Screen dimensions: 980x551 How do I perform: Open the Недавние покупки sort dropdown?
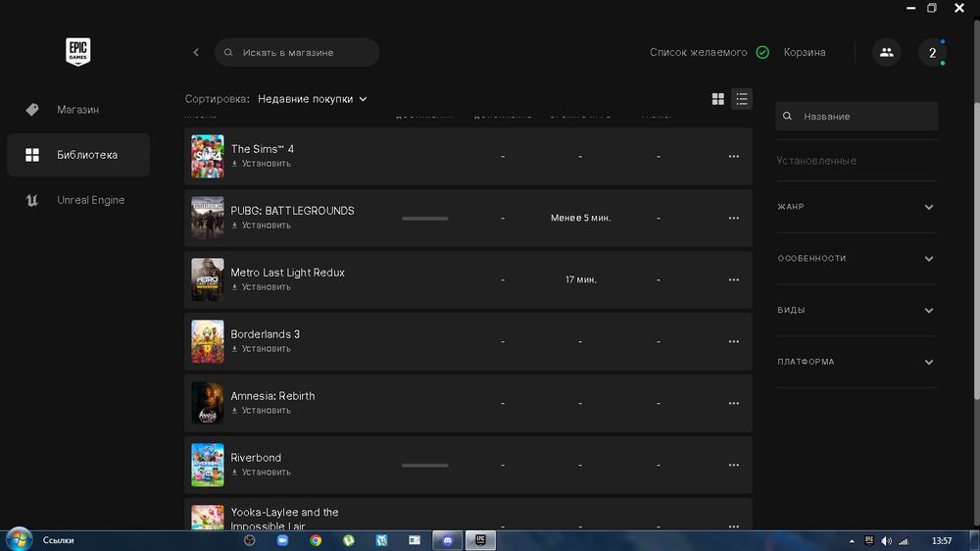[x=313, y=99]
